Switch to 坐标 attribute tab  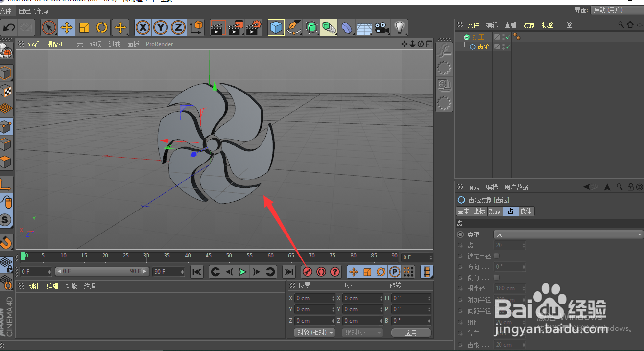click(x=479, y=211)
